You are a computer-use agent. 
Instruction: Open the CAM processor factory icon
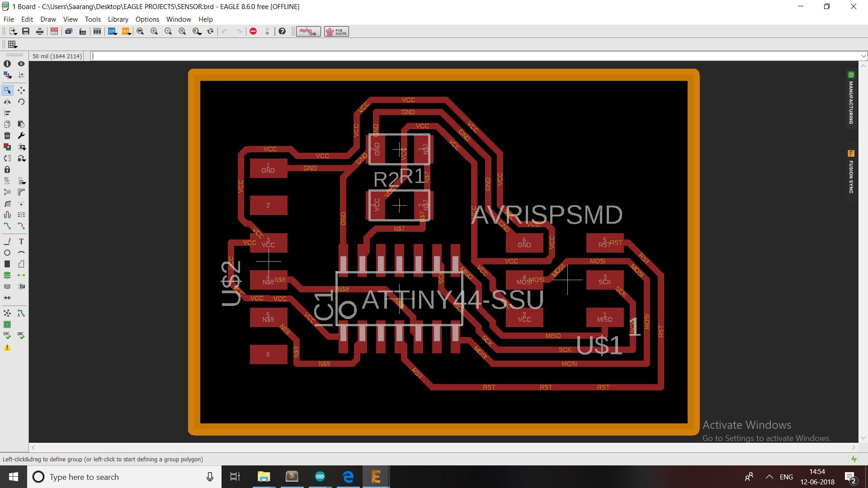(83, 31)
